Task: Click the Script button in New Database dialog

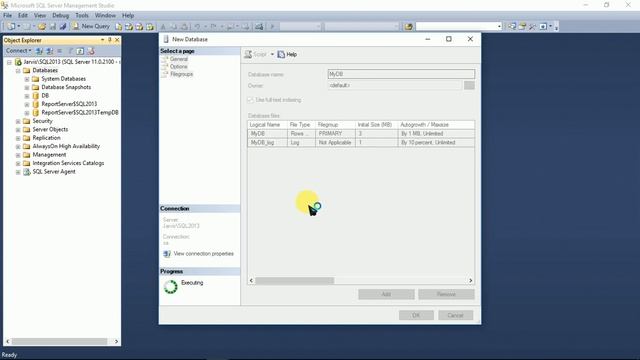Action: (x=256, y=54)
